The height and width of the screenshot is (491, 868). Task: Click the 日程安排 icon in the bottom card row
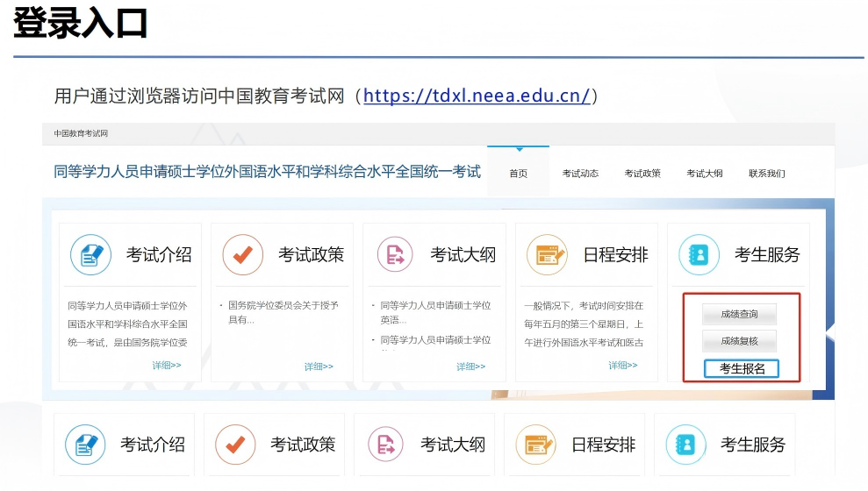[536, 445]
